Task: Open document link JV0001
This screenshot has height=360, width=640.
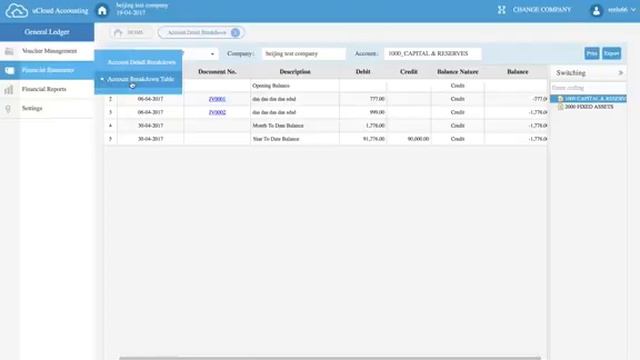Action: click(217, 99)
